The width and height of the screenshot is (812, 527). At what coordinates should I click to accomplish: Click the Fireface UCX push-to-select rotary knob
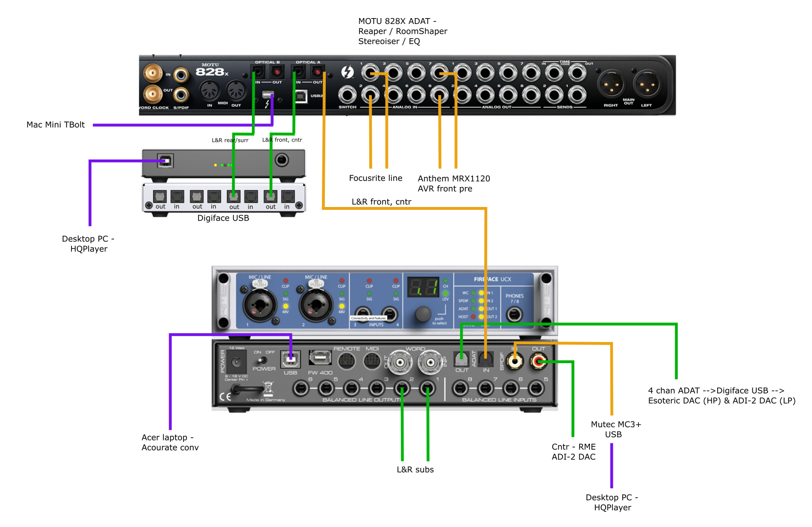coord(423,314)
